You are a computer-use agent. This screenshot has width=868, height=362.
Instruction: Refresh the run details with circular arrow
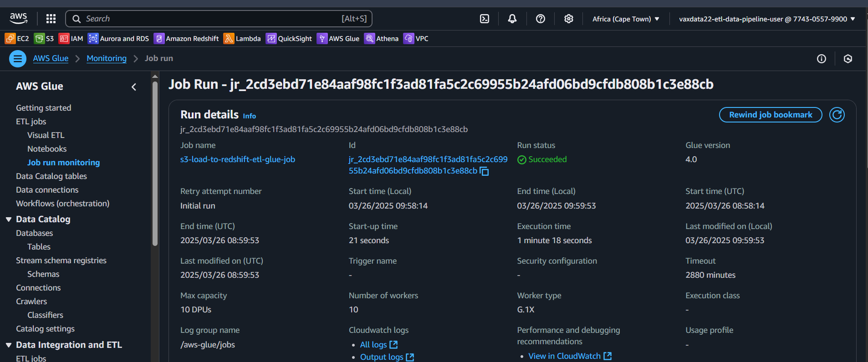coord(837,115)
